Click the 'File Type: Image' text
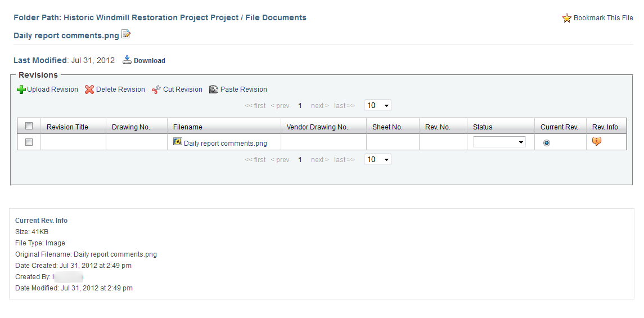The image size is (644, 318). pyautogui.click(x=40, y=243)
